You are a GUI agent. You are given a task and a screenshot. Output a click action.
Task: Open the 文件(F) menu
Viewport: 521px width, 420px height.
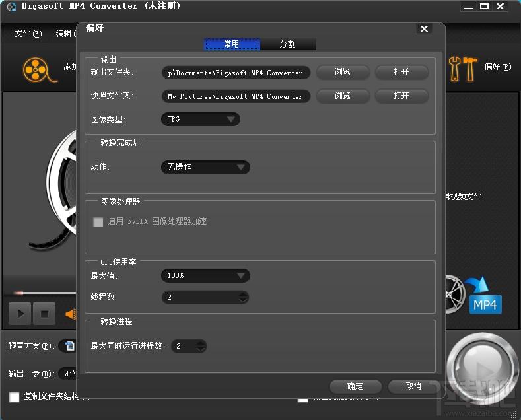[28, 34]
